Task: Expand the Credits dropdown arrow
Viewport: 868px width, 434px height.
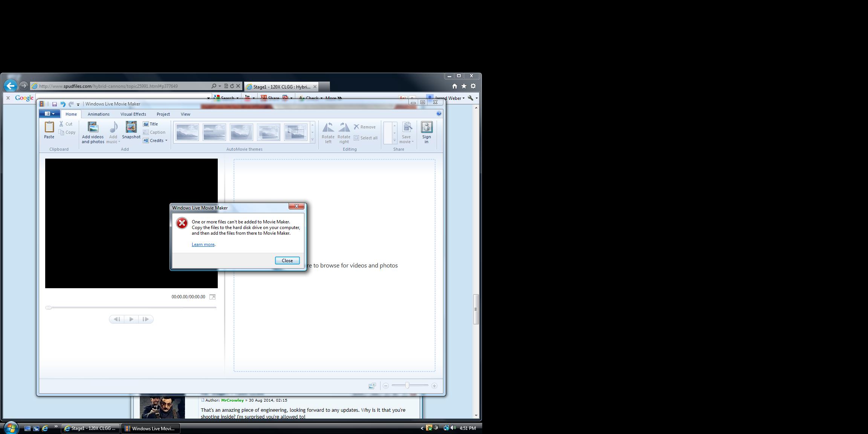Action: (166, 141)
